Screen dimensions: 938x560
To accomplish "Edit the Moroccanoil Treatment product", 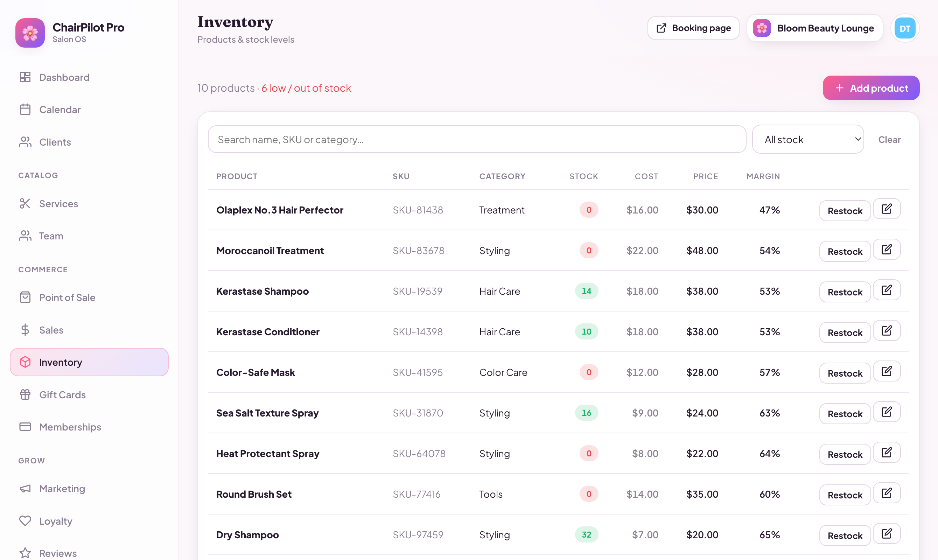I will pos(887,250).
